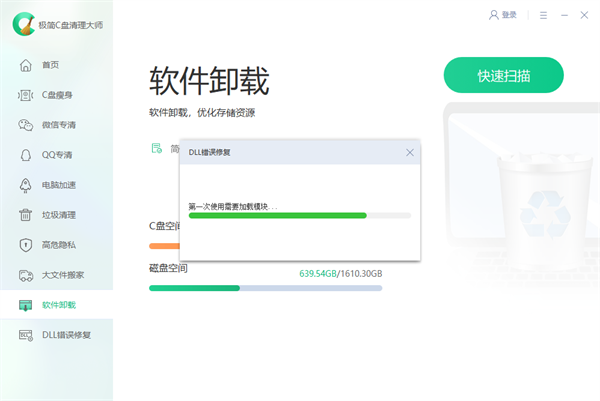Click the 登录 login link
This screenshot has width=600, height=401.
coord(503,15)
